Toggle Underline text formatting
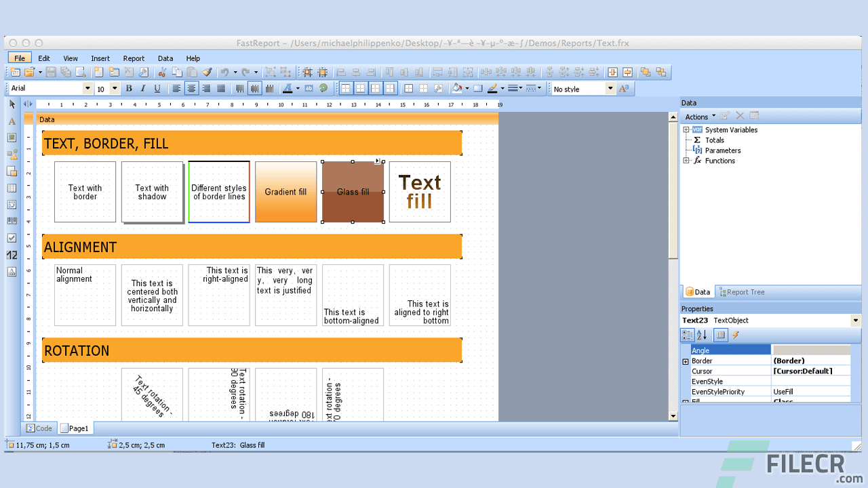The height and width of the screenshot is (488, 868). [157, 88]
